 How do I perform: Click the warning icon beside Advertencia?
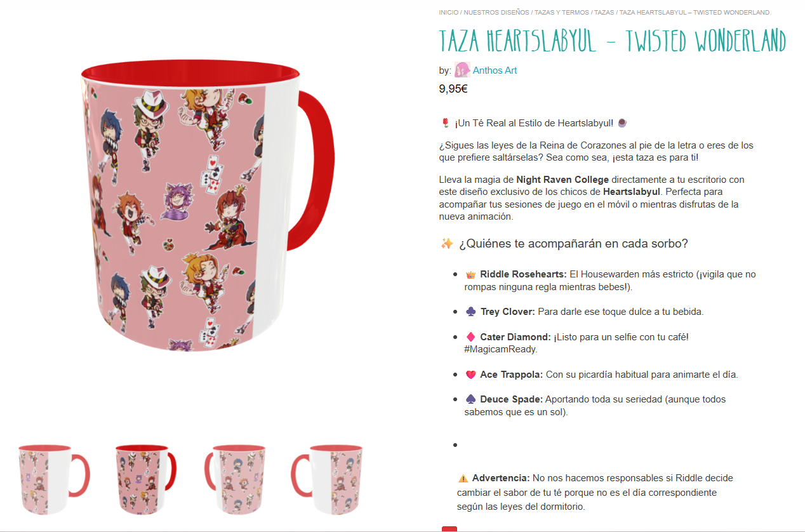point(463,478)
